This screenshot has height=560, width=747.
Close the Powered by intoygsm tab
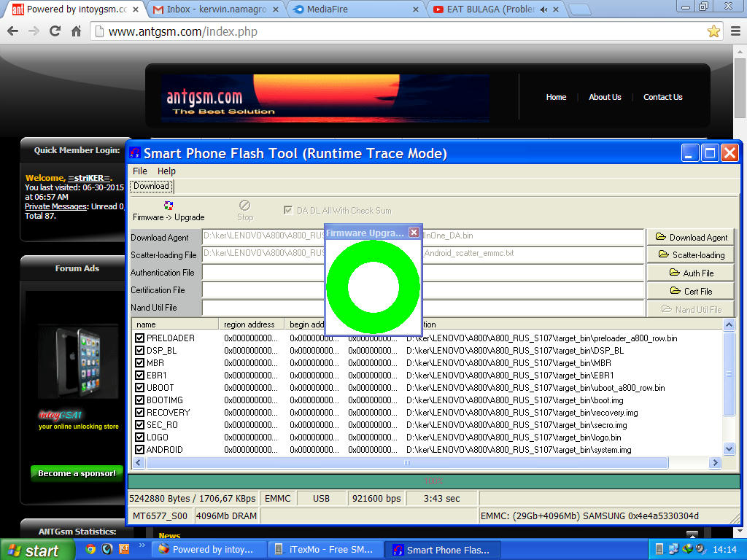[136, 9]
